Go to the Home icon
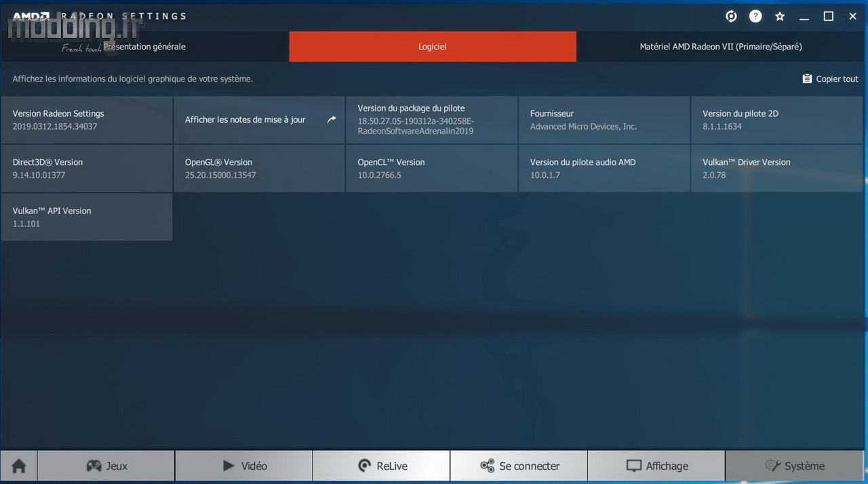The image size is (868, 484). [x=19, y=466]
